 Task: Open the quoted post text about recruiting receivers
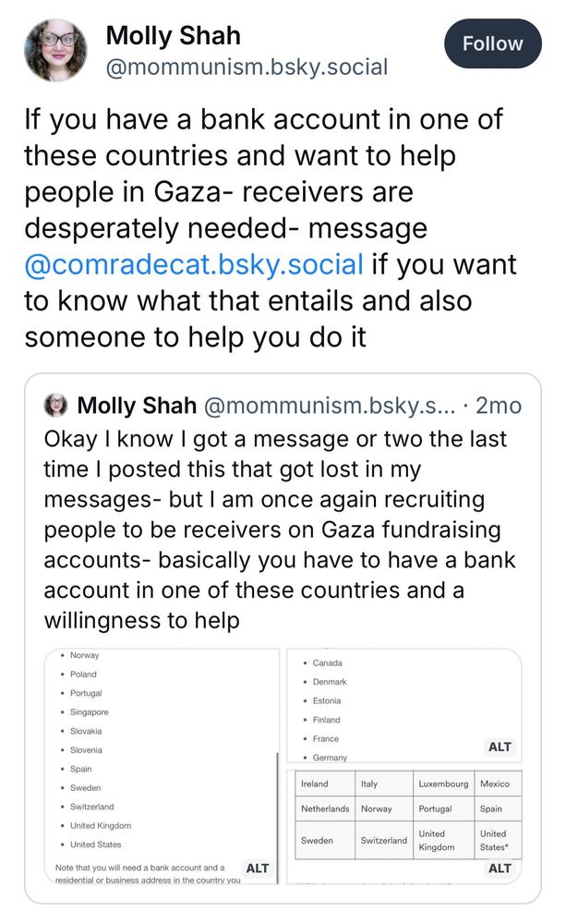tap(280, 529)
